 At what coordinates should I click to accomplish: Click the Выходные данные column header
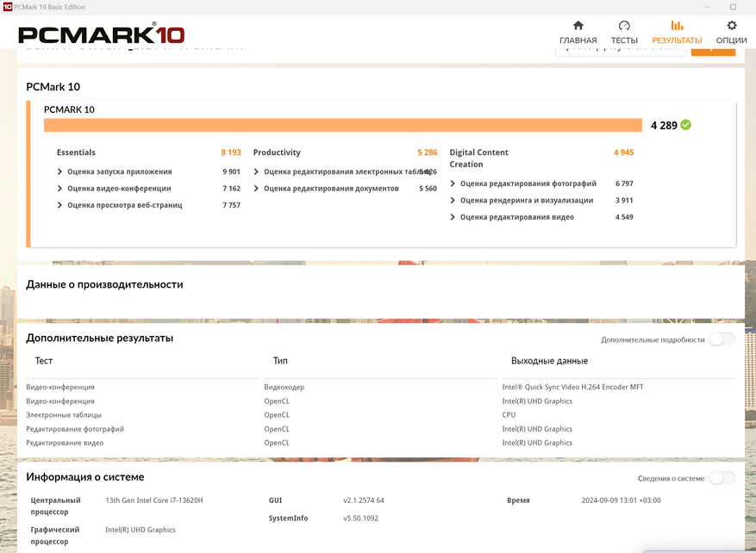(x=550, y=361)
